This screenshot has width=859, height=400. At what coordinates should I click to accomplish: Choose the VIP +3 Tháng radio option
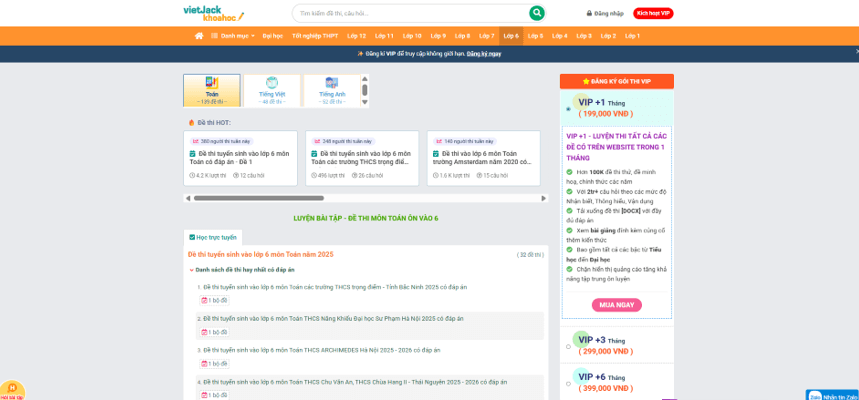pyautogui.click(x=568, y=347)
